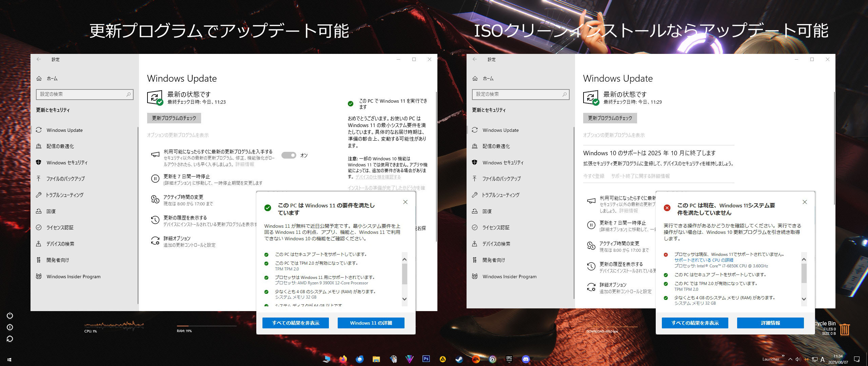The image size is (868, 366).
Task: Launch Thunderbird from the taskbar
Action: (360, 359)
